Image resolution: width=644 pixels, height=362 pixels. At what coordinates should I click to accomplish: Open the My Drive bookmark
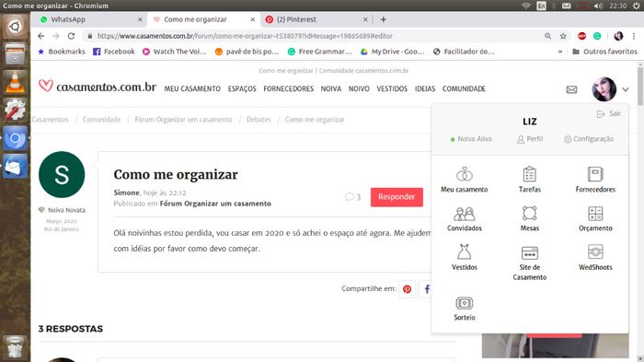392,52
